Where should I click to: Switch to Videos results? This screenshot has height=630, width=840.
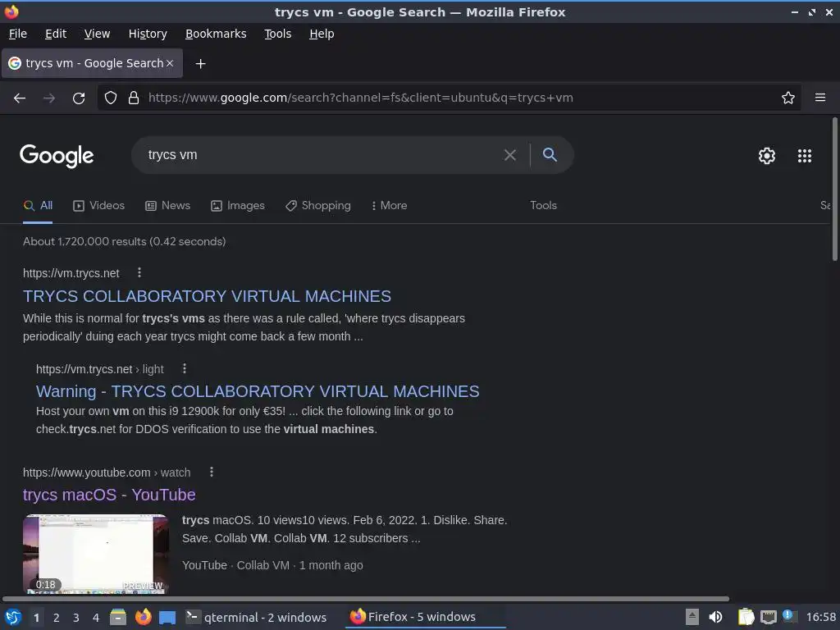click(98, 206)
